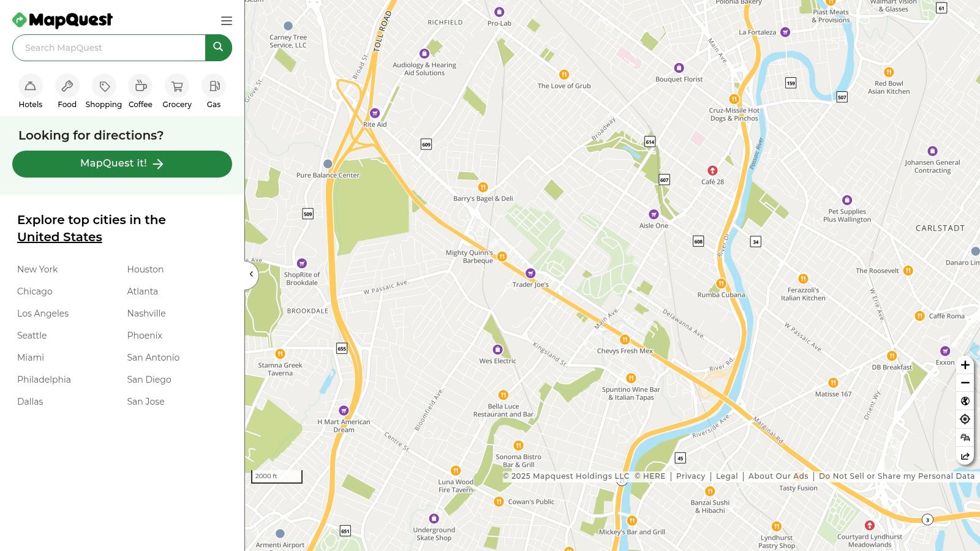Open the Dallas city link
The width and height of the screenshot is (980, 551).
pyautogui.click(x=30, y=402)
